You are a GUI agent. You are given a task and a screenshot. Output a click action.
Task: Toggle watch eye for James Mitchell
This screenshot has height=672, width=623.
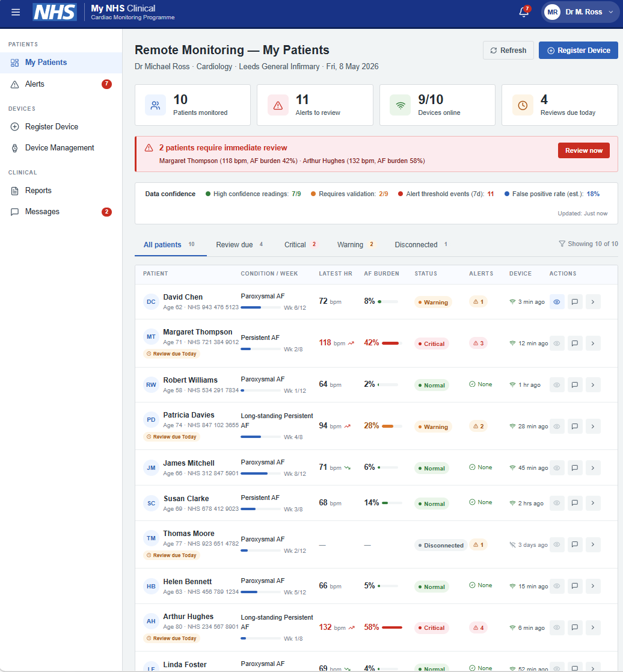pyautogui.click(x=557, y=468)
